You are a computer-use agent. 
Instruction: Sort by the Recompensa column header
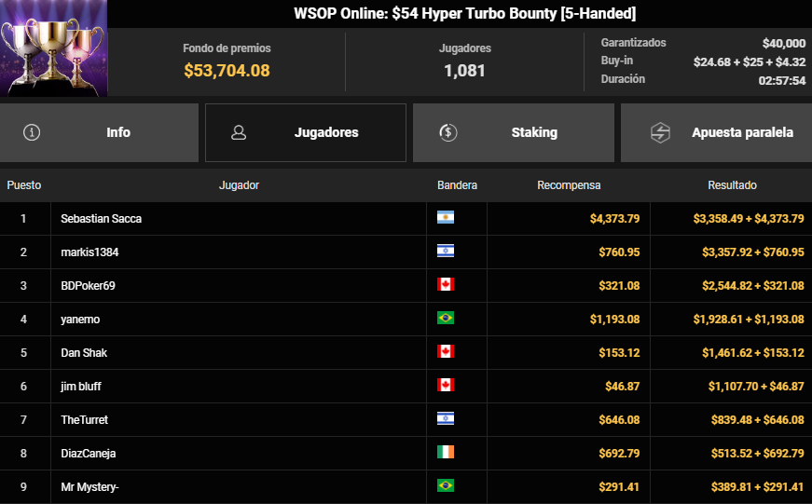[569, 185]
